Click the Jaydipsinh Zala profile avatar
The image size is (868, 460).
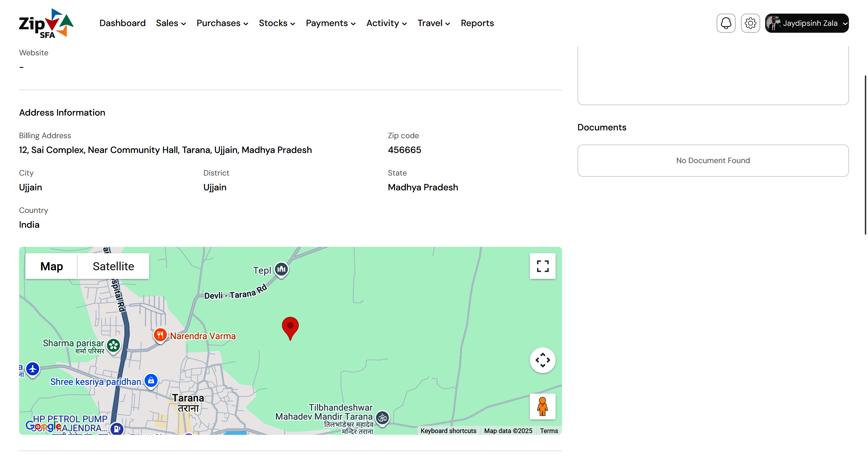pos(773,23)
